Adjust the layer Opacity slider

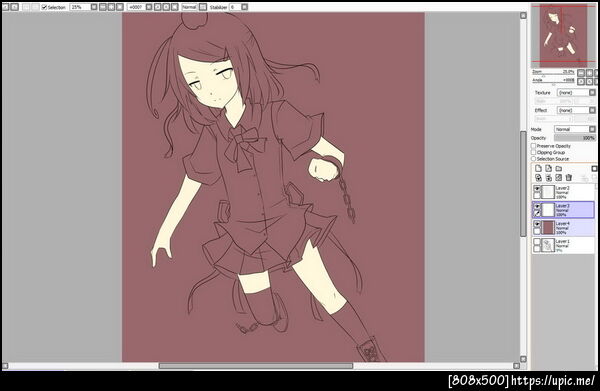coord(575,138)
